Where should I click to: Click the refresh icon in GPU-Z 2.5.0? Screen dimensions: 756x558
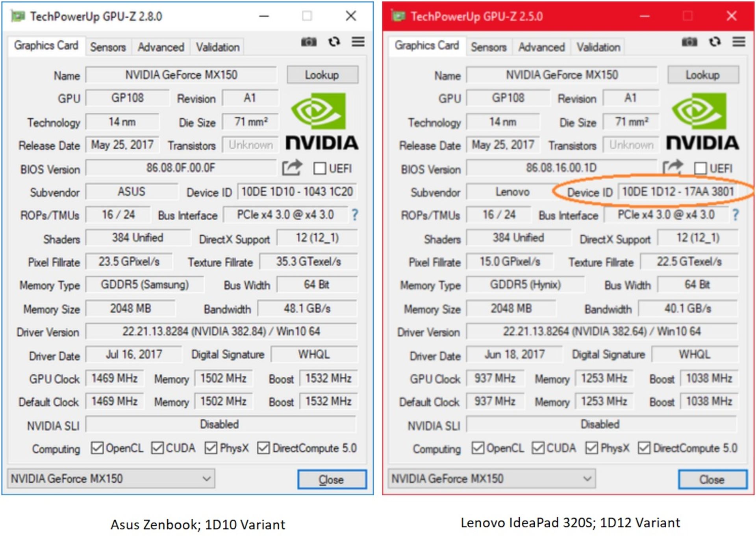click(715, 42)
